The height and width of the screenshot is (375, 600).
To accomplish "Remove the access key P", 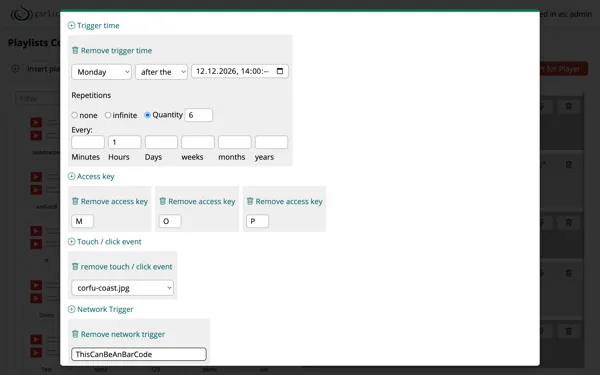I will pos(285,201).
